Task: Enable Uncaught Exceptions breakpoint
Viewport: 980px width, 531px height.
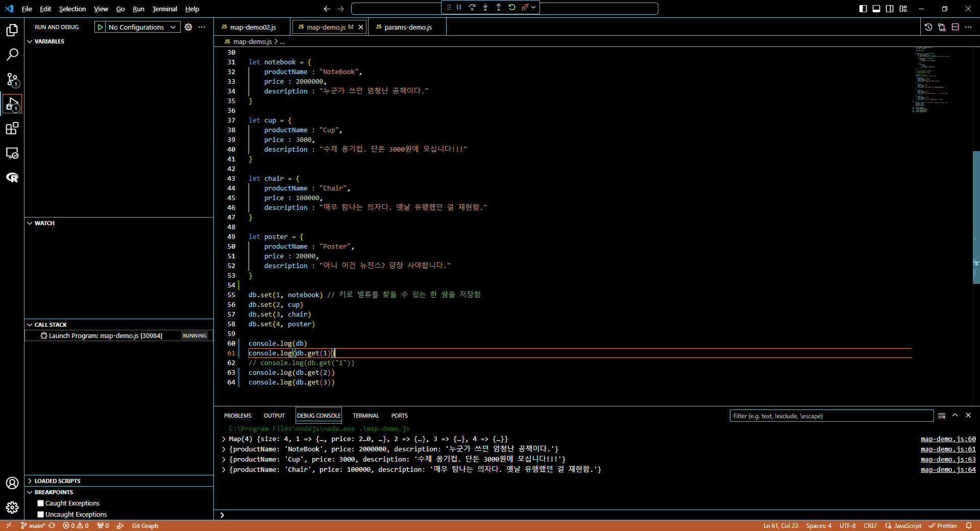Action: 41,515
